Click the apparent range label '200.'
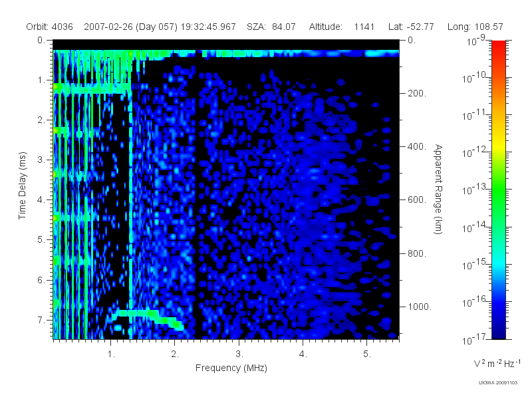 coord(417,93)
